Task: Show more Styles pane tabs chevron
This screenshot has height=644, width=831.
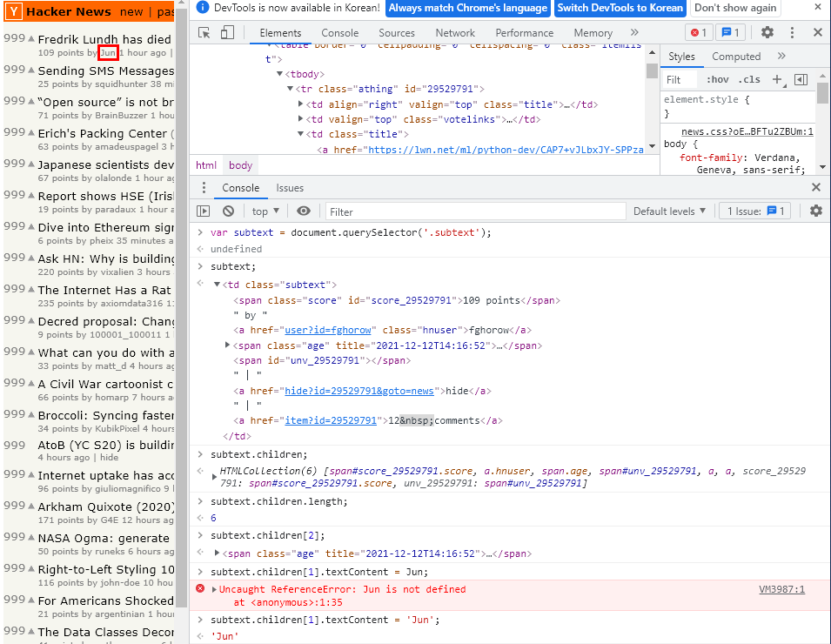Action: point(781,56)
